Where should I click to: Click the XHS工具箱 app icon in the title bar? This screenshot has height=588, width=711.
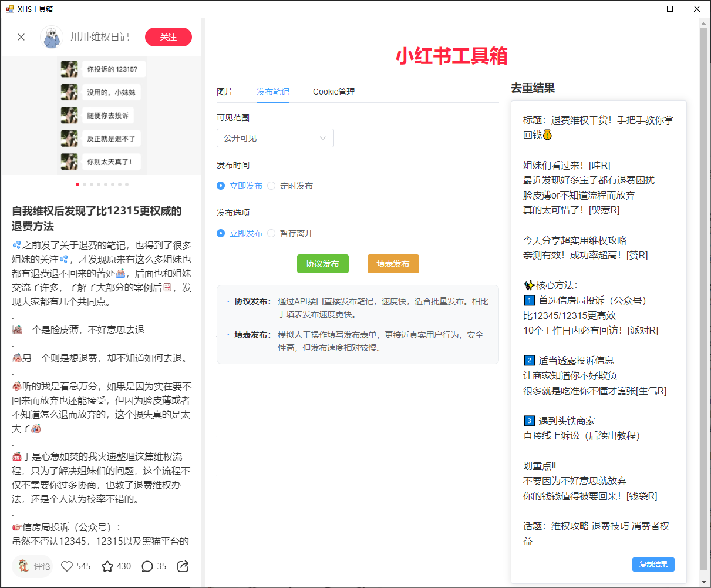(x=9, y=9)
